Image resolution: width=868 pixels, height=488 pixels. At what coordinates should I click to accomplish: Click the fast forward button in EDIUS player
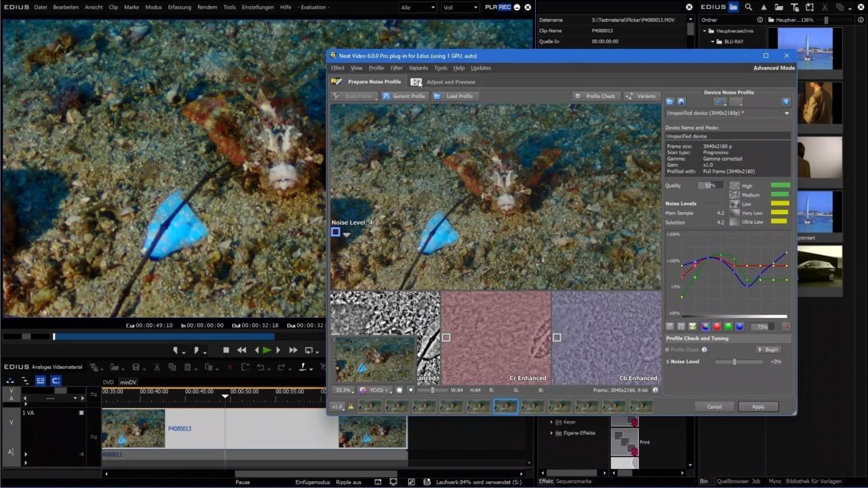pos(293,350)
